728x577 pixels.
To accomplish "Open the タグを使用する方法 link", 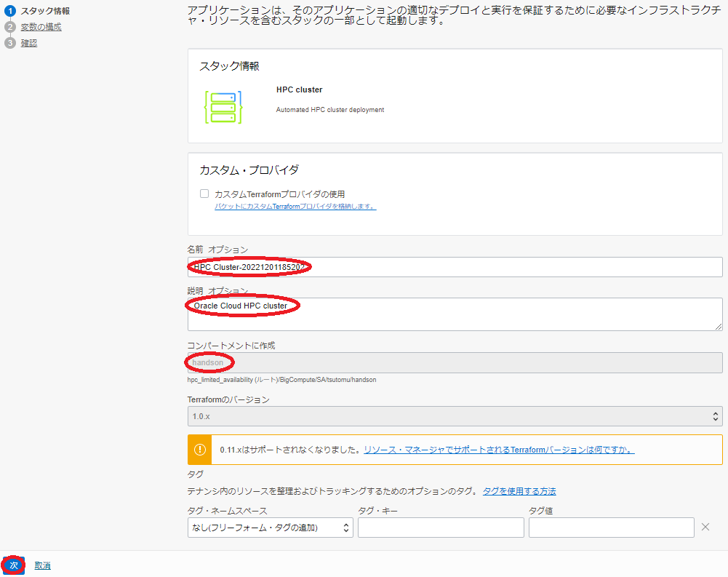I will pos(519,491).
